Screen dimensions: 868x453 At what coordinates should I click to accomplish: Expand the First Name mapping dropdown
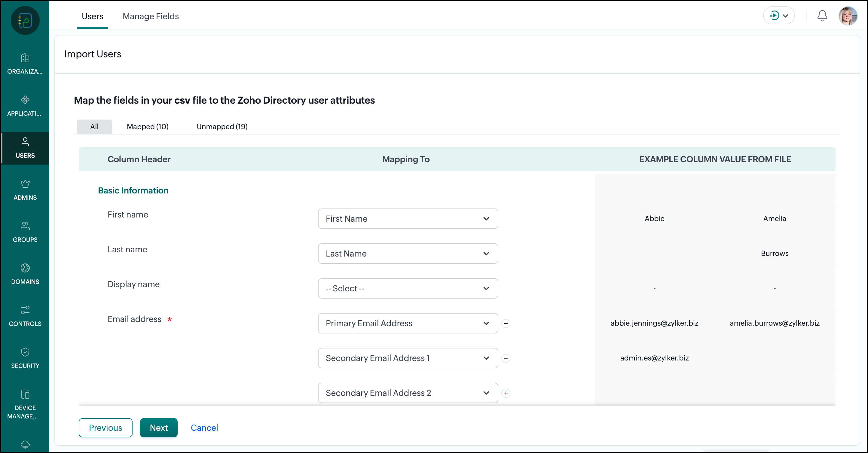coord(408,219)
